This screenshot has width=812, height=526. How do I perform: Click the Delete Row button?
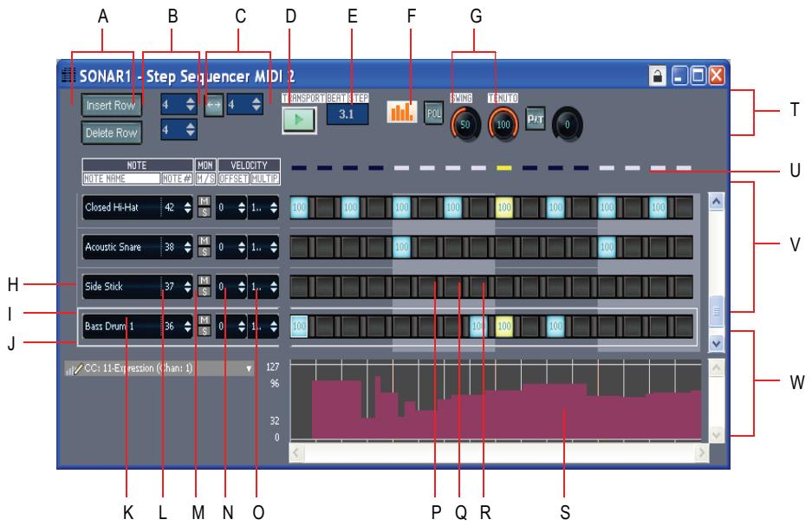coord(111,133)
